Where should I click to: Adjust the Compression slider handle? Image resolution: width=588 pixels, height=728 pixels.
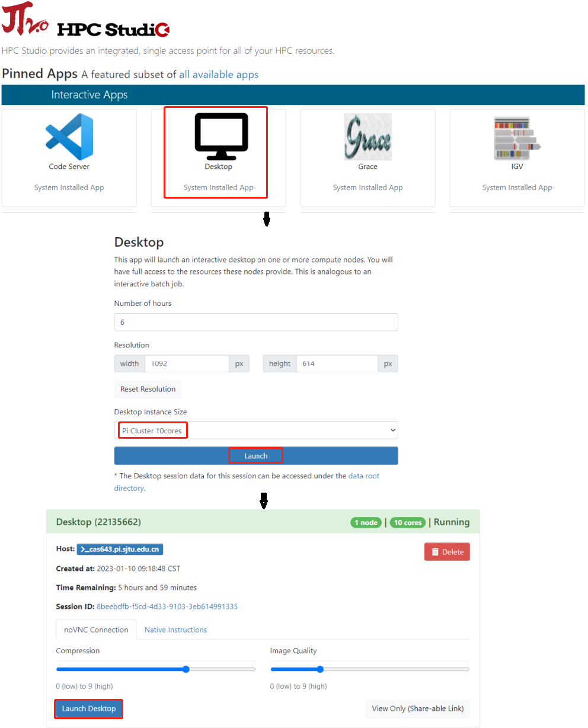coord(186,669)
